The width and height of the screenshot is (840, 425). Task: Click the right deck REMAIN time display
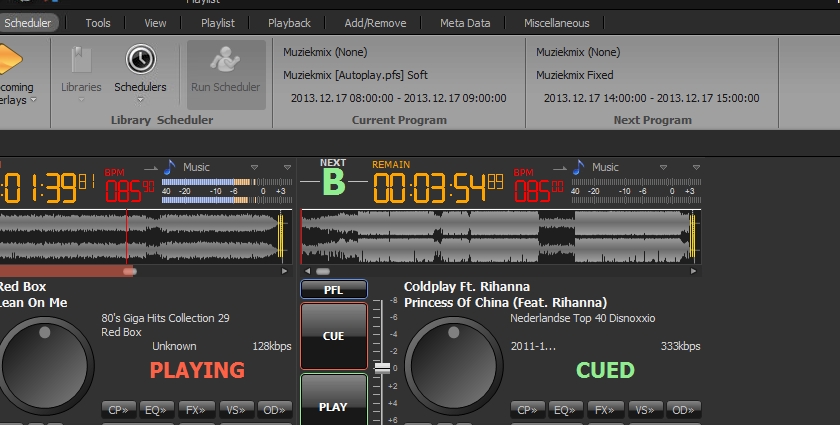click(x=438, y=188)
